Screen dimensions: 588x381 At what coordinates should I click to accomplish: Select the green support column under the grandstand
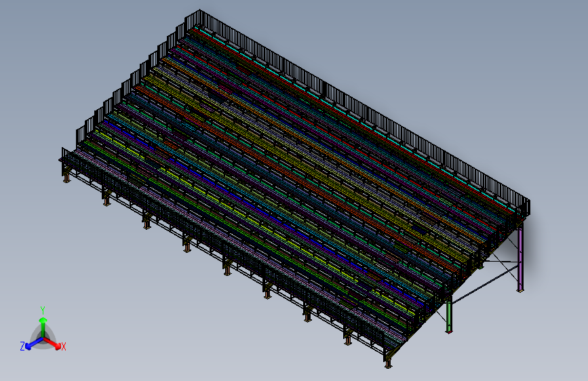point(449,315)
